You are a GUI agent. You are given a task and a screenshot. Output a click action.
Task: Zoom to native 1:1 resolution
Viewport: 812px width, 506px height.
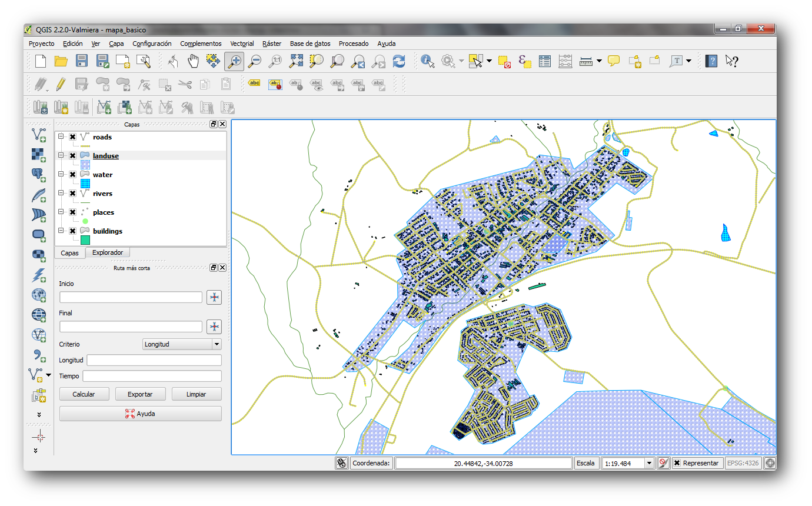(x=275, y=61)
